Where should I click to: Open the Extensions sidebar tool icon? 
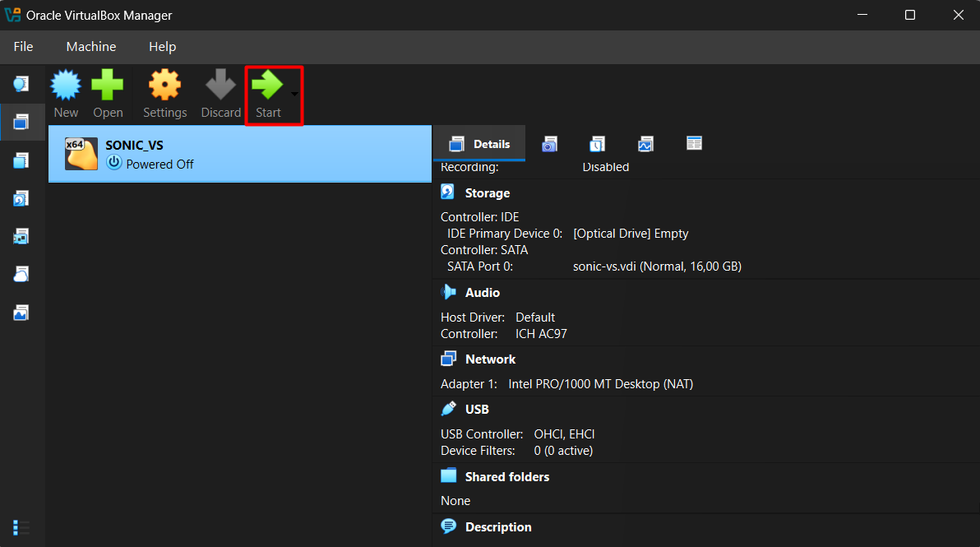pos(21,160)
